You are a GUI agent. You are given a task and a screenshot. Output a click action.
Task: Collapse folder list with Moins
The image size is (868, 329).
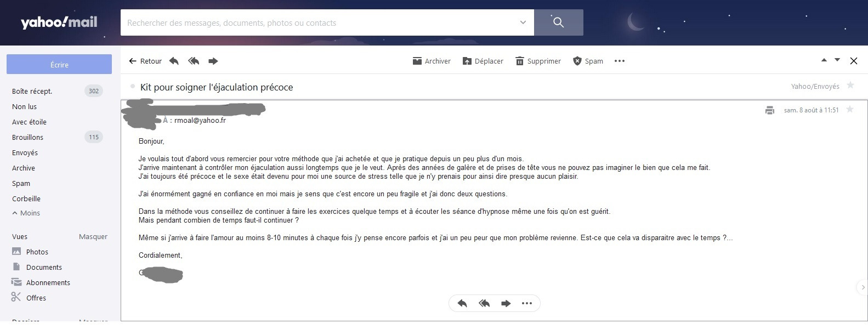(26, 213)
